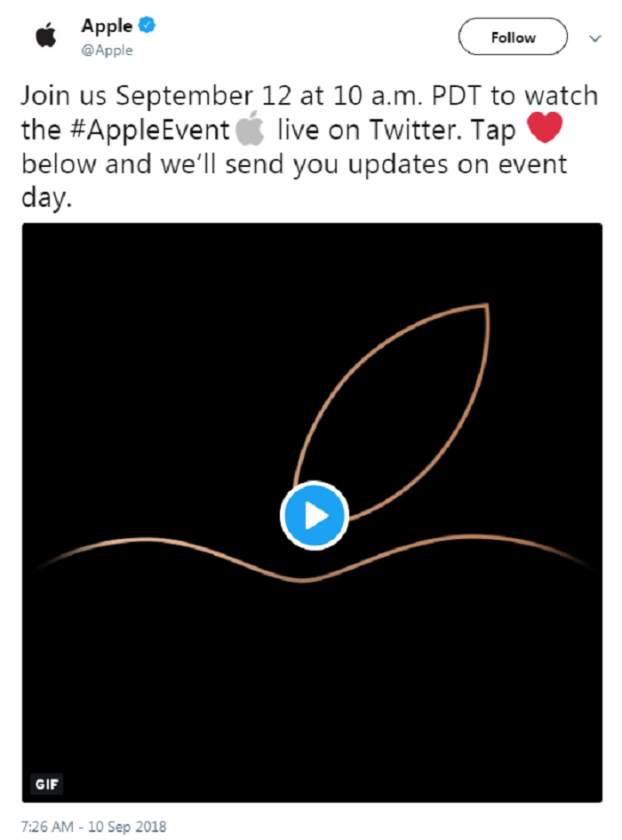The image size is (622, 840).
Task: Click the Follow button
Action: (x=513, y=37)
